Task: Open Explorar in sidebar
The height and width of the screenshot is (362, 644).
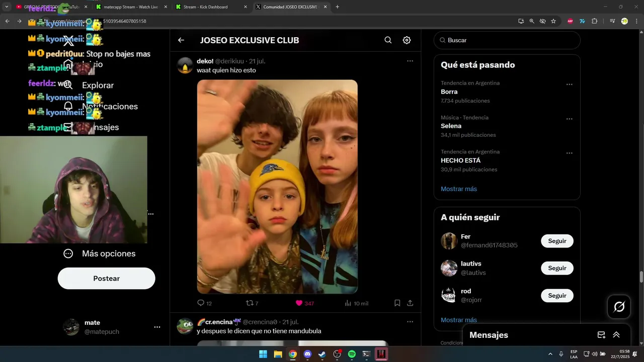Action: click(90, 85)
